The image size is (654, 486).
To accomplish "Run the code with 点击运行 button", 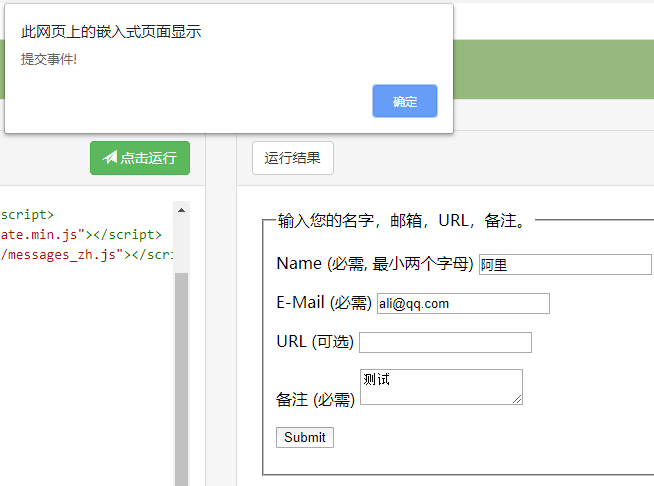I will (x=140, y=158).
